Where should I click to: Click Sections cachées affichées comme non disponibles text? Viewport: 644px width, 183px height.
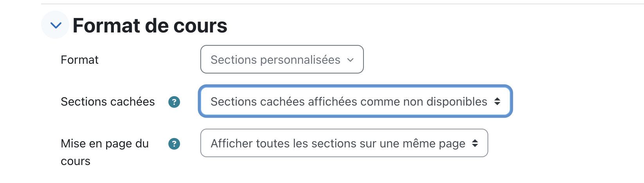tap(349, 102)
